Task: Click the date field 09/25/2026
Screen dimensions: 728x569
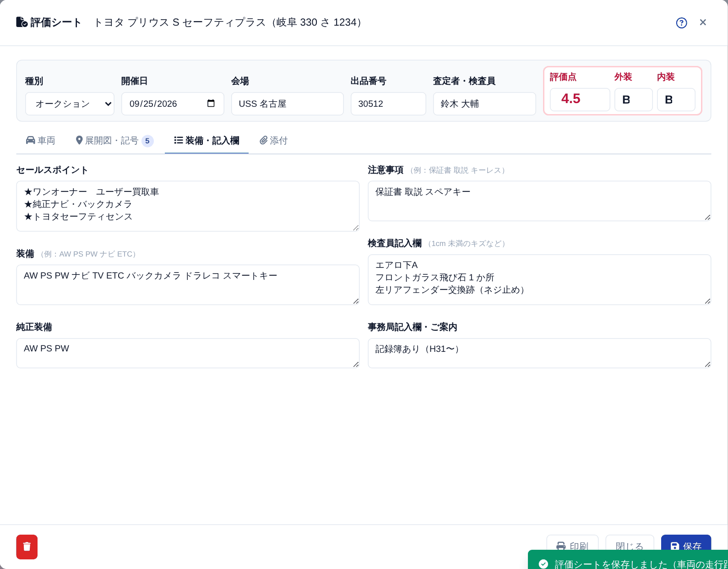Action: click(x=173, y=104)
